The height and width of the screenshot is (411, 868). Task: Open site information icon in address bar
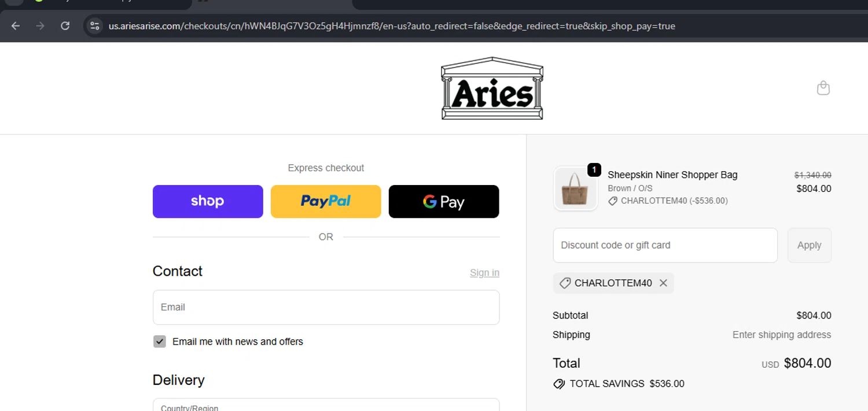click(x=95, y=26)
